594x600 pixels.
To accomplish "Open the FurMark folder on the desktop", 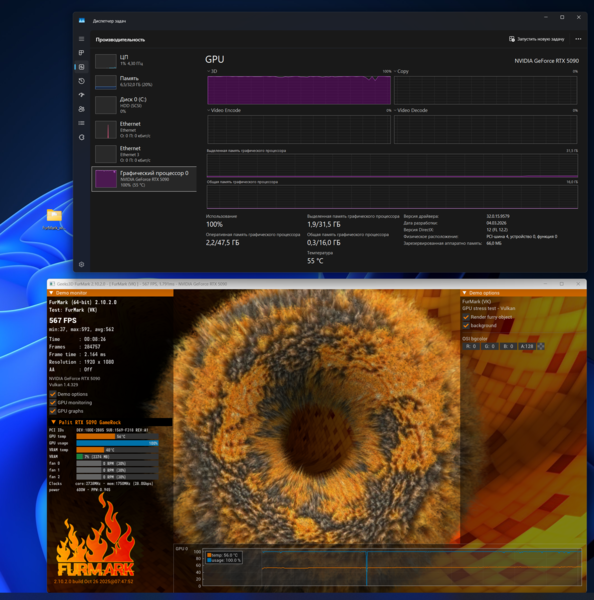I will [x=54, y=219].
